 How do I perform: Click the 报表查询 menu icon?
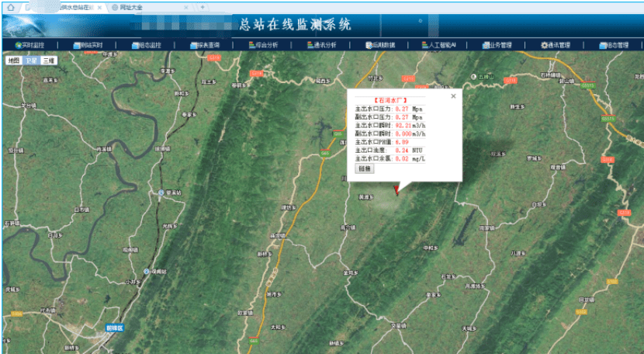tap(193, 46)
